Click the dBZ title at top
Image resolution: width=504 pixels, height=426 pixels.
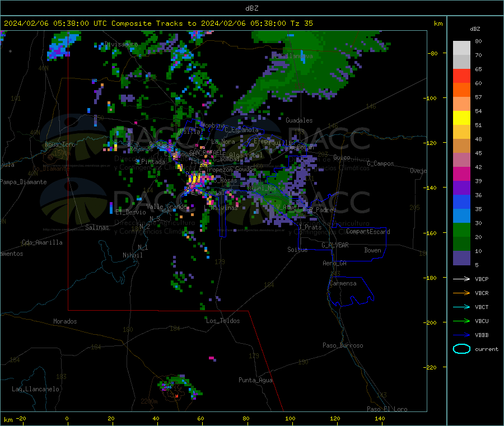click(x=251, y=8)
